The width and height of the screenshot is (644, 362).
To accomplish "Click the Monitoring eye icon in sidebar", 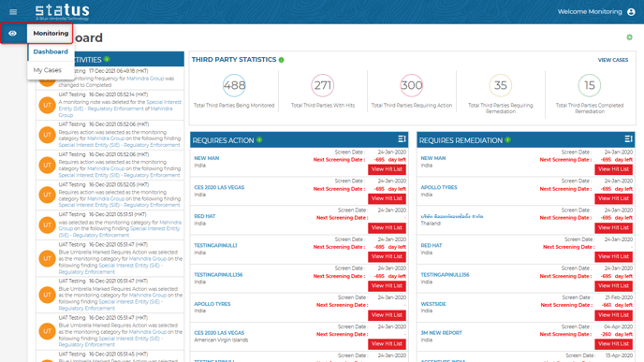I will point(13,34).
